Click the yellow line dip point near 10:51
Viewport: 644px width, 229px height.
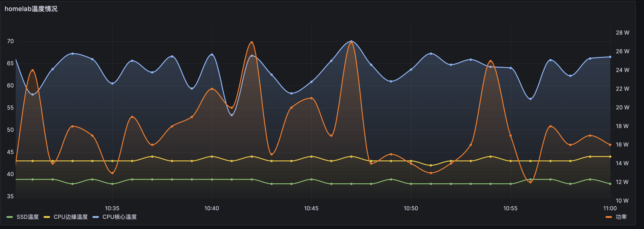click(431, 165)
